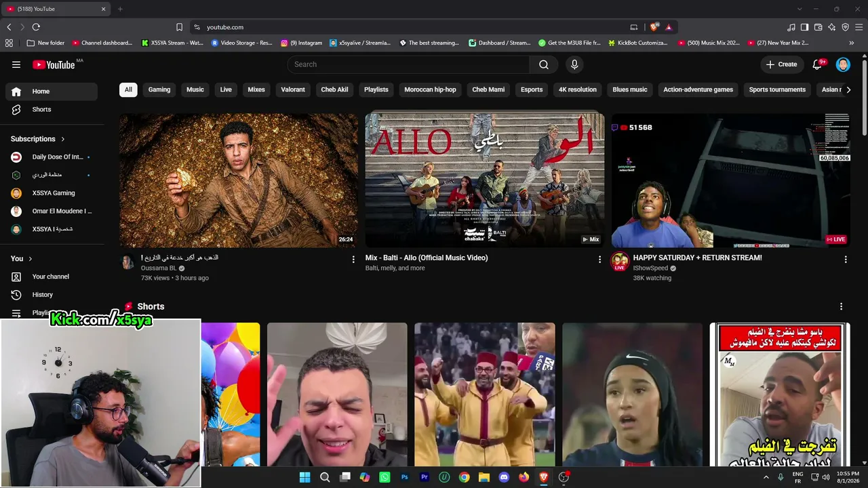The height and width of the screenshot is (488, 868).
Task: Select the Gaming filter chip
Action: point(159,89)
